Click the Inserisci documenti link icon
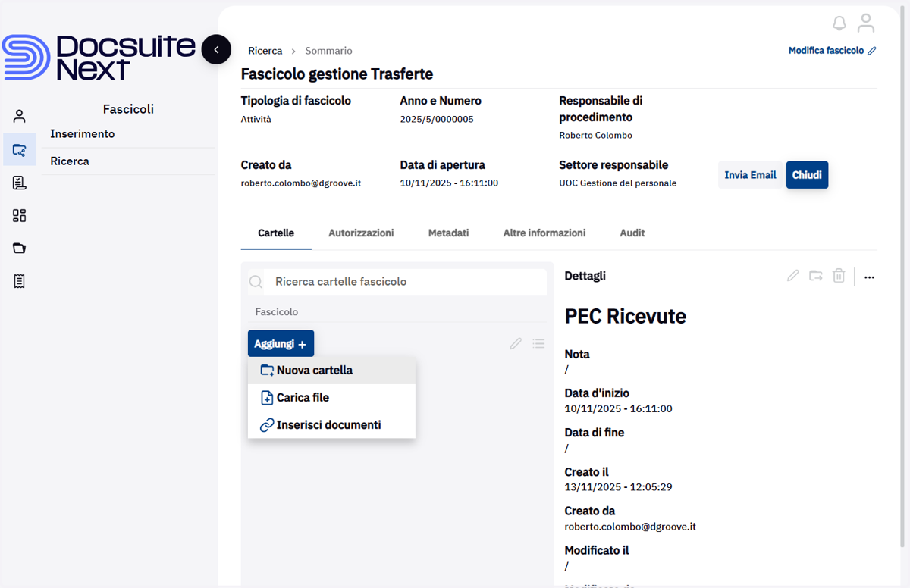910x588 pixels. tap(267, 425)
